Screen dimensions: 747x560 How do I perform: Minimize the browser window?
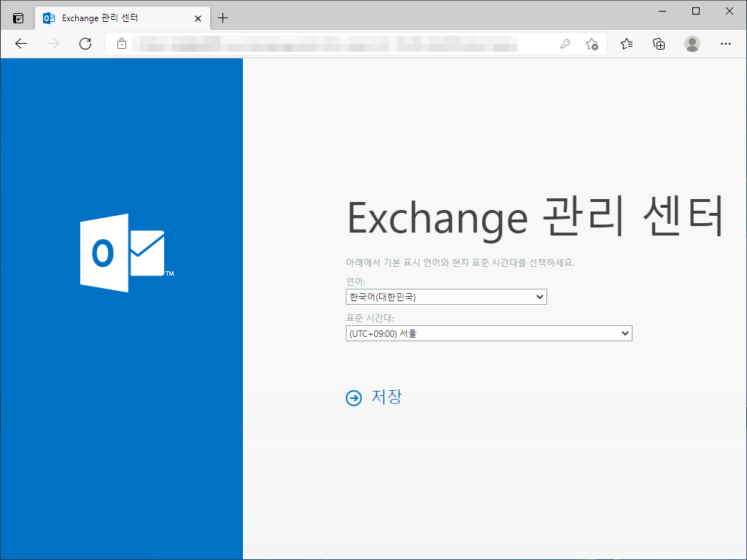tap(662, 11)
